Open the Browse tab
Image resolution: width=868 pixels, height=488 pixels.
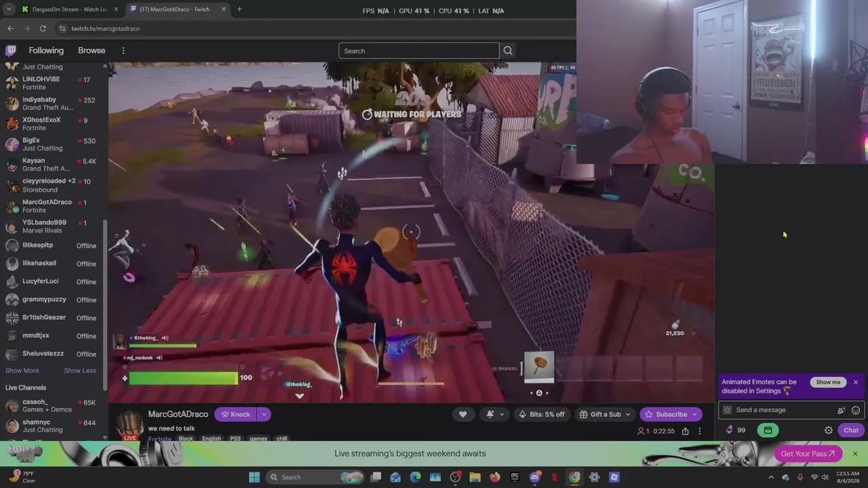click(92, 51)
